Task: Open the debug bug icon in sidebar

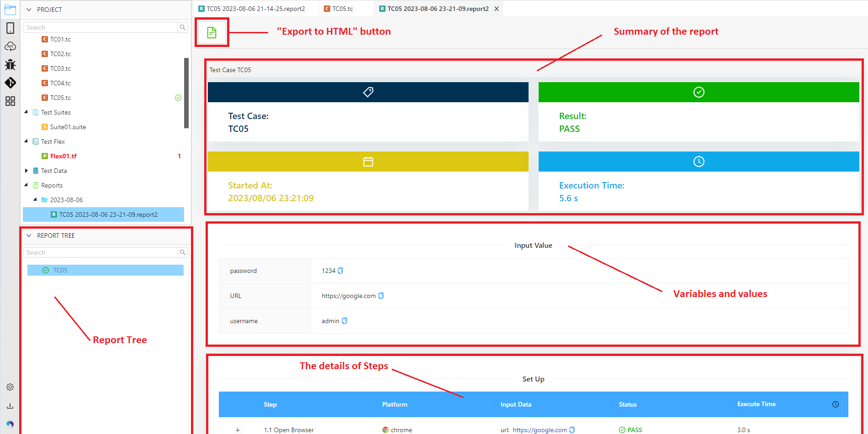Action: pyautogui.click(x=10, y=64)
